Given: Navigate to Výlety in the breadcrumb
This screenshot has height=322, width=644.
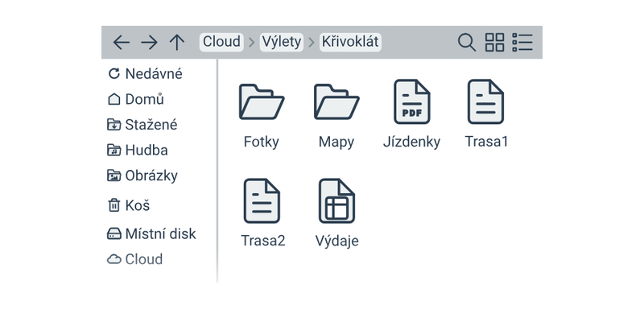Looking at the screenshot, I should [x=281, y=42].
